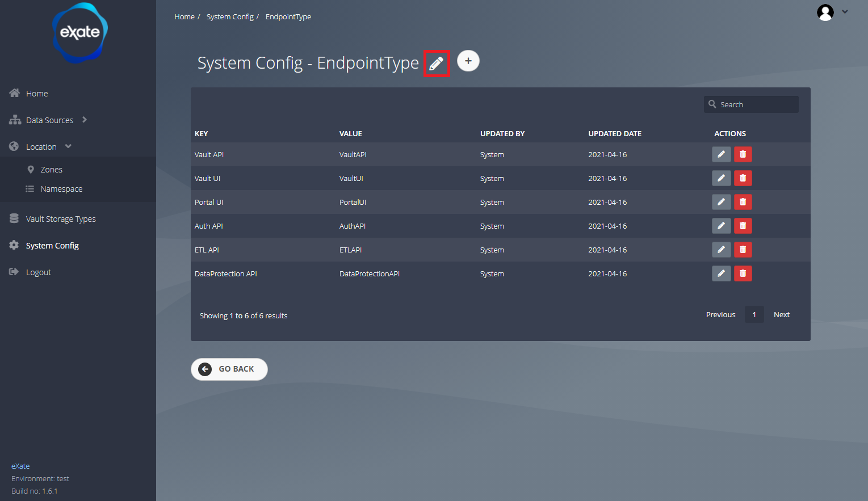Click the plus button to add entry
The width and height of the screenshot is (868, 501).
(468, 61)
